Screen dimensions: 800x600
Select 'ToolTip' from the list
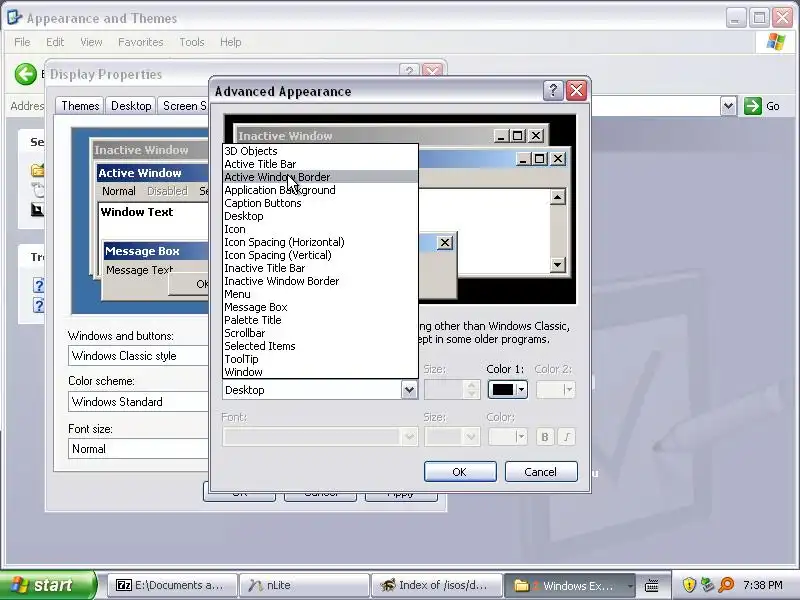point(320,359)
